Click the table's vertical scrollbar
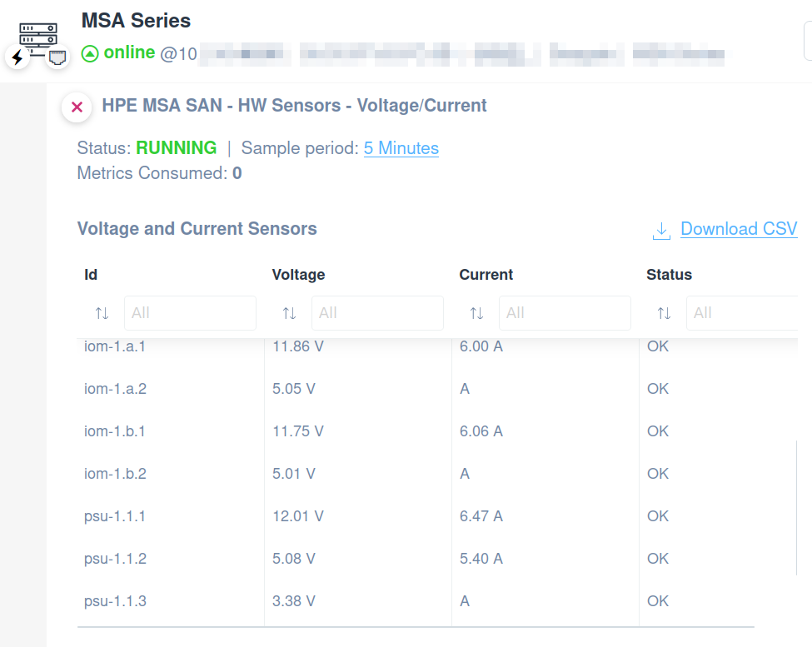Viewport: 812px width, 647px height. pos(796,508)
